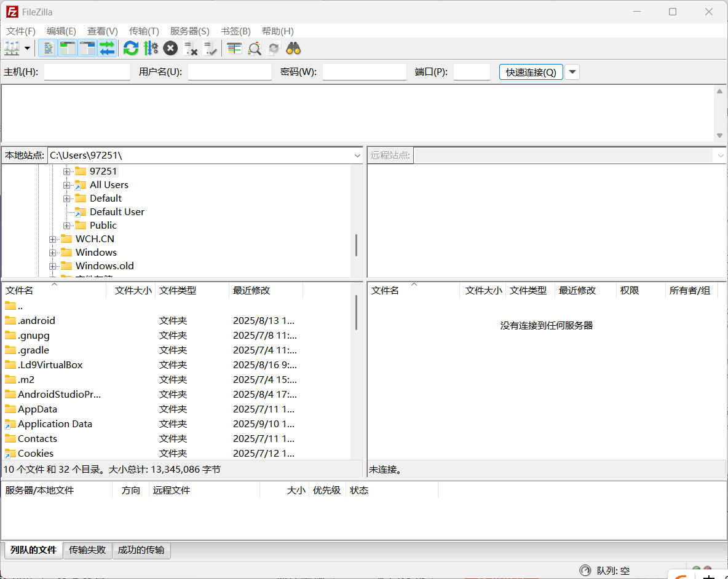
Task: Search files with binoculars icon
Action: click(294, 48)
